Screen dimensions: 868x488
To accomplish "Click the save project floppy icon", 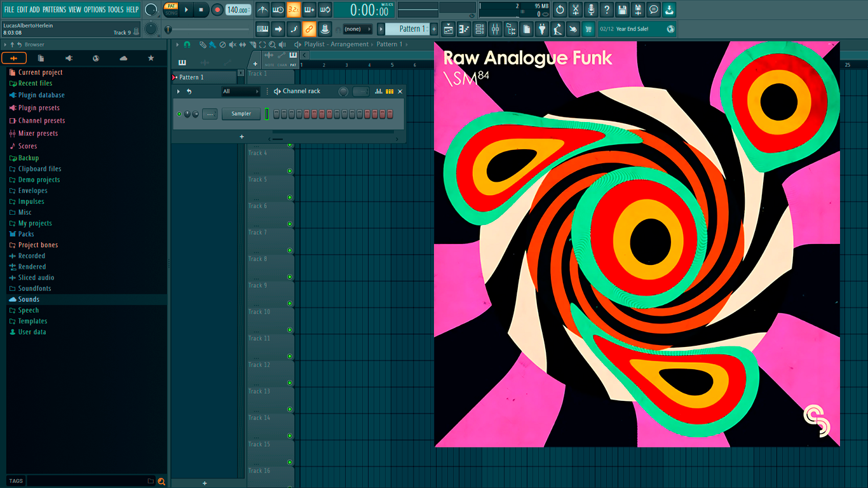I will click(622, 10).
